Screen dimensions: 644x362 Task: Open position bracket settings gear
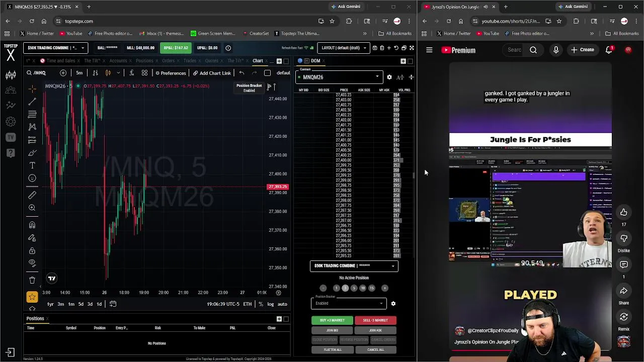click(393, 303)
